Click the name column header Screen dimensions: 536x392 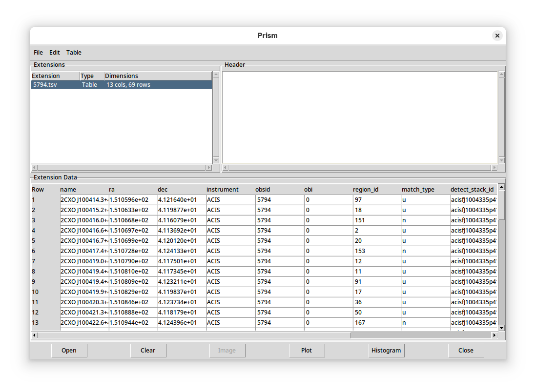pyautogui.click(x=84, y=190)
